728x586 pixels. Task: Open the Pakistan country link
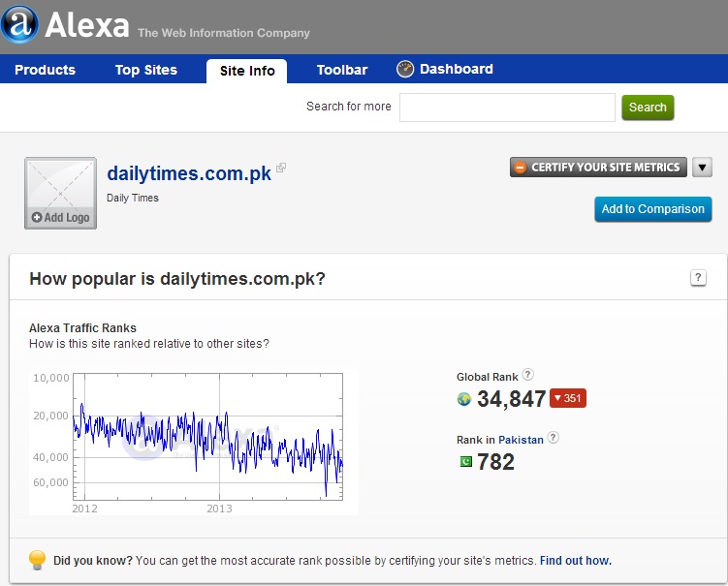(521, 440)
